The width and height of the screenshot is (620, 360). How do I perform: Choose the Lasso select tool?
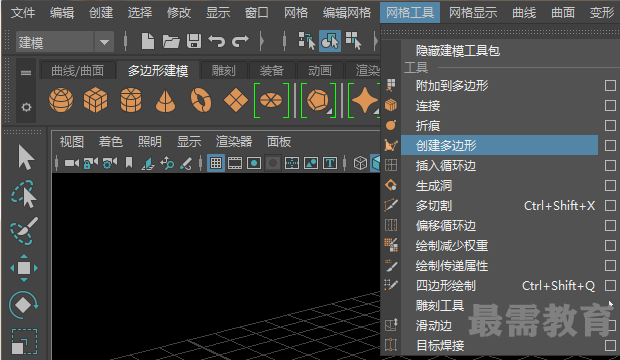coord(24,194)
